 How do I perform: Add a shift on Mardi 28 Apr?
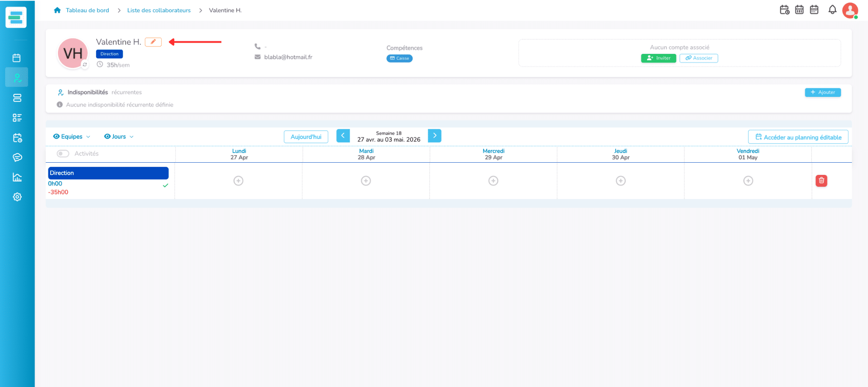pyautogui.click(x=366, y=181)
